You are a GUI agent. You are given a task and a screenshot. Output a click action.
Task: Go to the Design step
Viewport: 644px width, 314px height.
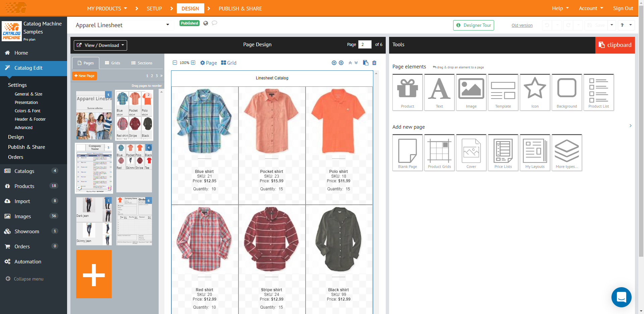(190, 8)
